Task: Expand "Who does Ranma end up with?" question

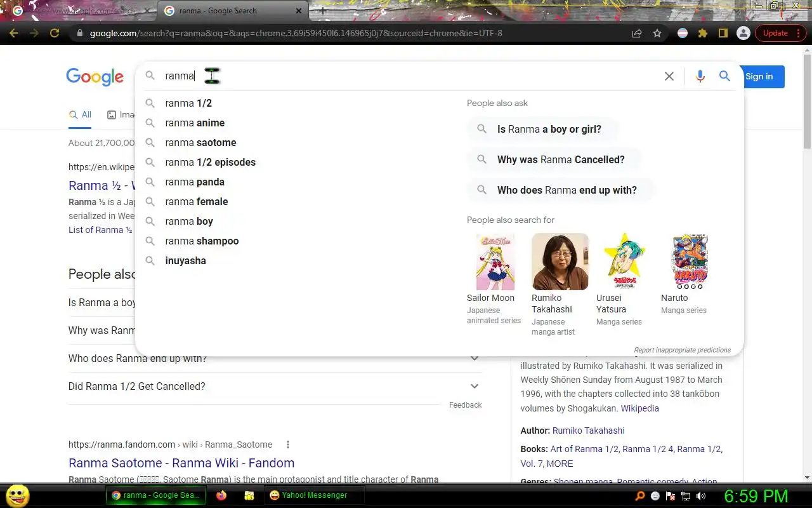Action: tap(275, 358)
